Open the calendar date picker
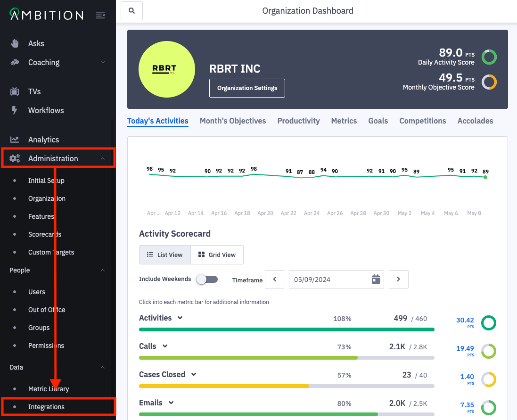The image size is (517, 420). pos(375,279)
